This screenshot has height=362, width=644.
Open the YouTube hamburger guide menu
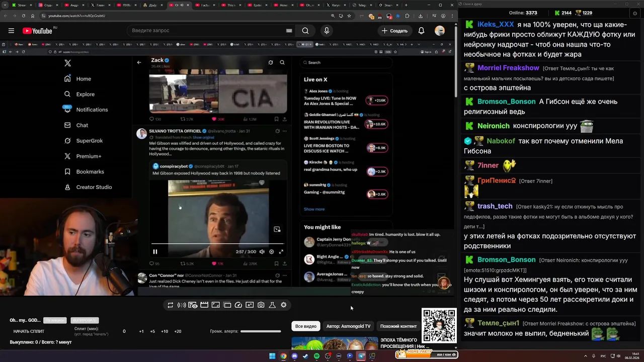pos(11,31)
